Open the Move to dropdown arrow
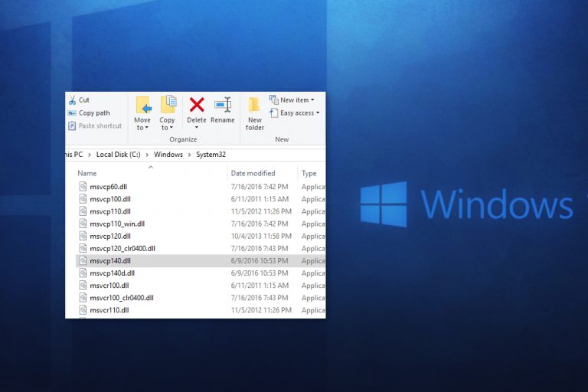 [x=147, y=128]
